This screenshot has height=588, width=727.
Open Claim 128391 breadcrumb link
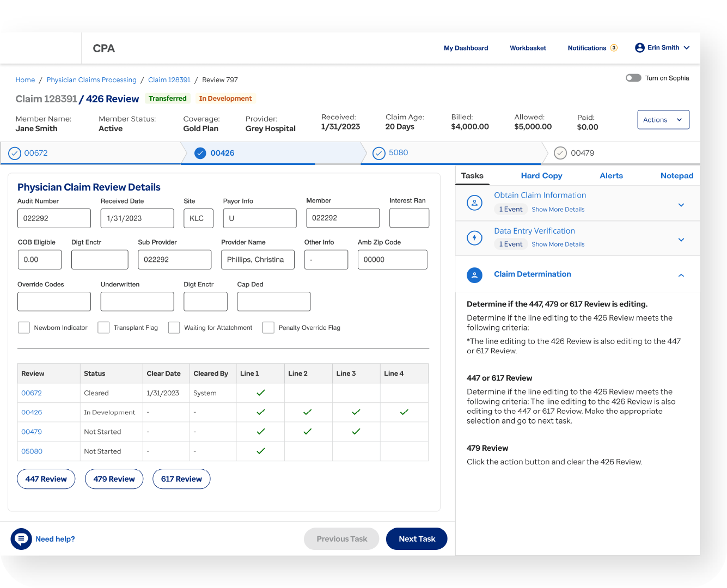pyautogui.click(x=169, y=80)
